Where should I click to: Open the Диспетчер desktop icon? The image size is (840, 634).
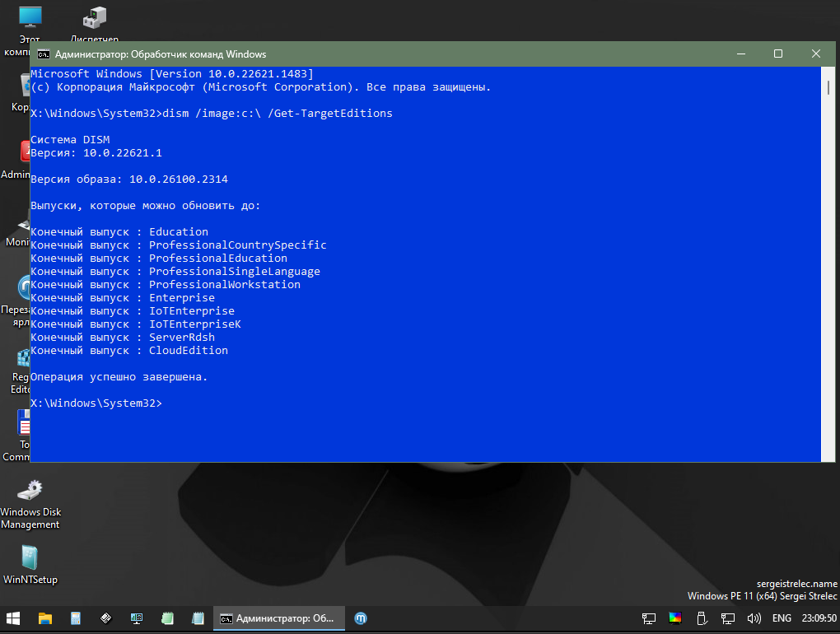click(94, 18)
